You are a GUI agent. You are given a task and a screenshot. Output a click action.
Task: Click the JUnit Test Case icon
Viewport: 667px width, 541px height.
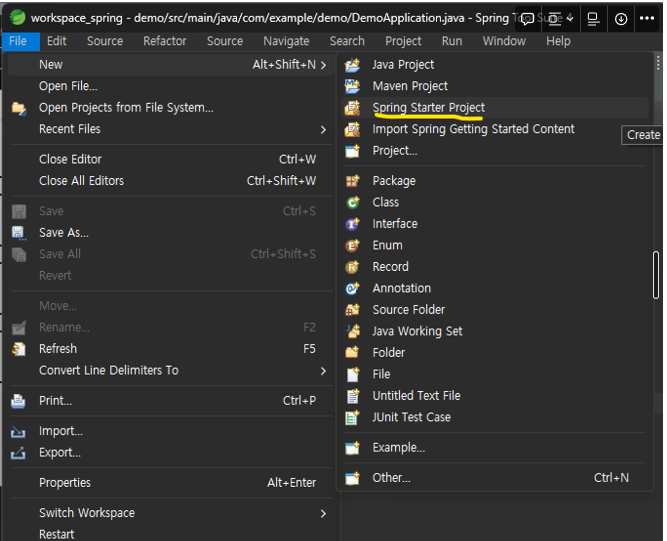click(x=352, y=417)
